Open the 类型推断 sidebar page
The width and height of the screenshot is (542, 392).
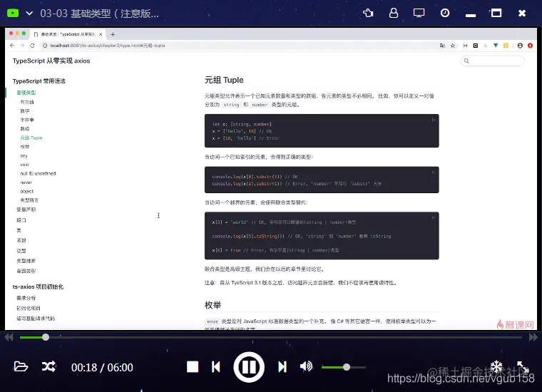click(x=26, y=261)
